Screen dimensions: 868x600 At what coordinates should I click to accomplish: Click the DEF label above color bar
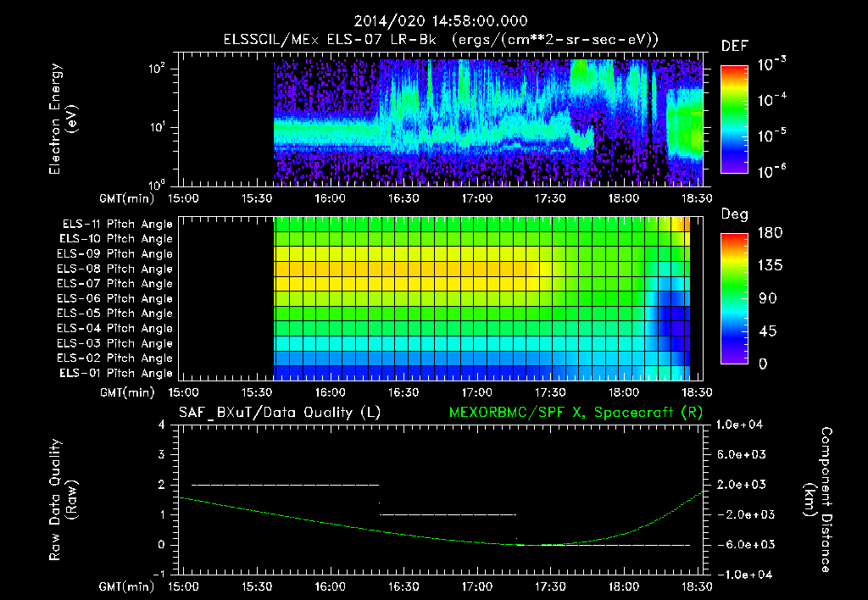click(x=735, y=47)
